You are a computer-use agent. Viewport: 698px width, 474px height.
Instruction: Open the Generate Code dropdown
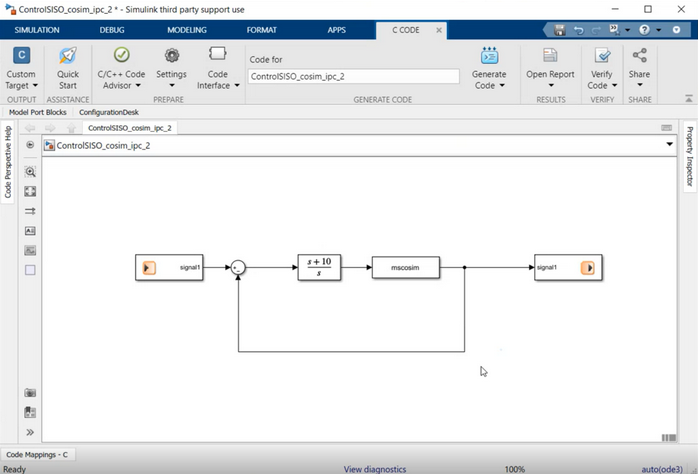(489, 86)
